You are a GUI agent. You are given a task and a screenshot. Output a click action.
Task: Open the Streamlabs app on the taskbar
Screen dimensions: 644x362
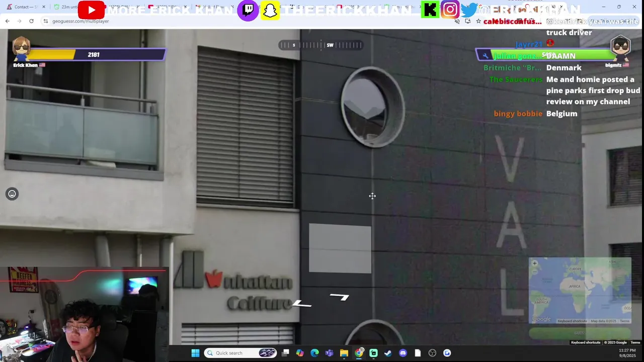373,353
